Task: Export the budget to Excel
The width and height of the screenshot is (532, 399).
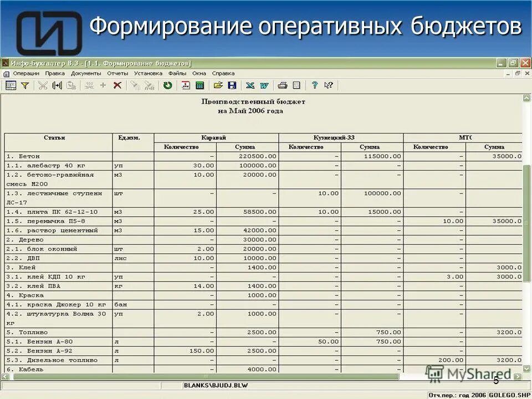Action: click(x=250, y=85)
